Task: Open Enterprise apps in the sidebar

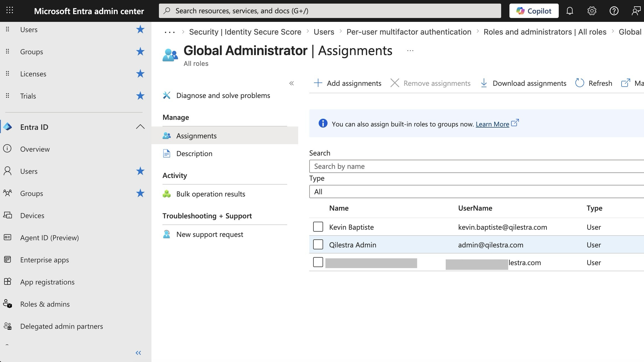Action: tap(44, 260)
